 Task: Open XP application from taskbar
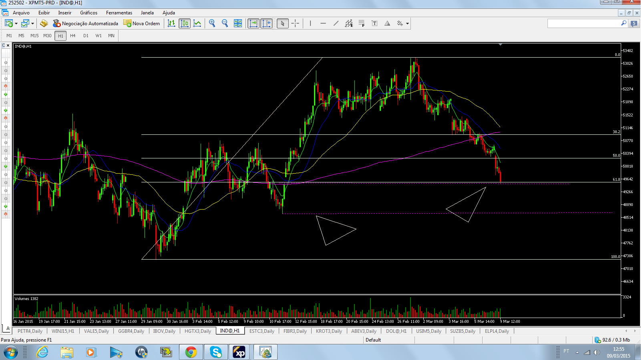[239, 352]
